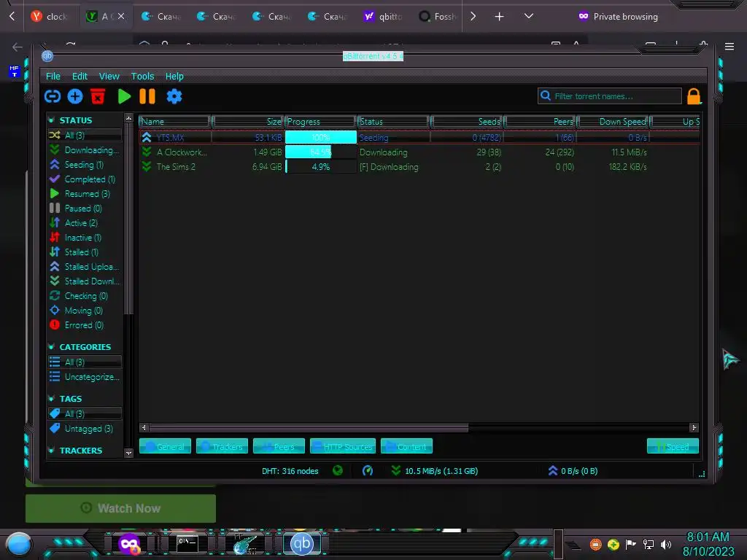747x560 pixels.
Task: Select All (3) under Status filter
Action: click(85, 135)
